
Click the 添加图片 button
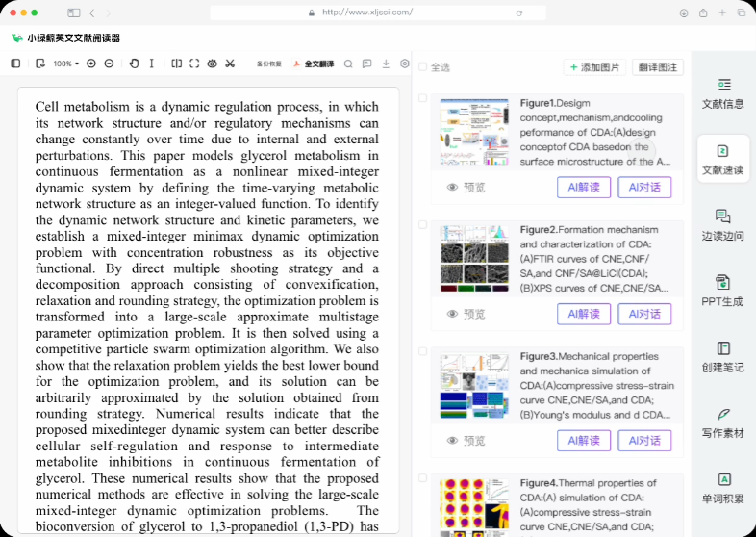(x=594, y=67)
